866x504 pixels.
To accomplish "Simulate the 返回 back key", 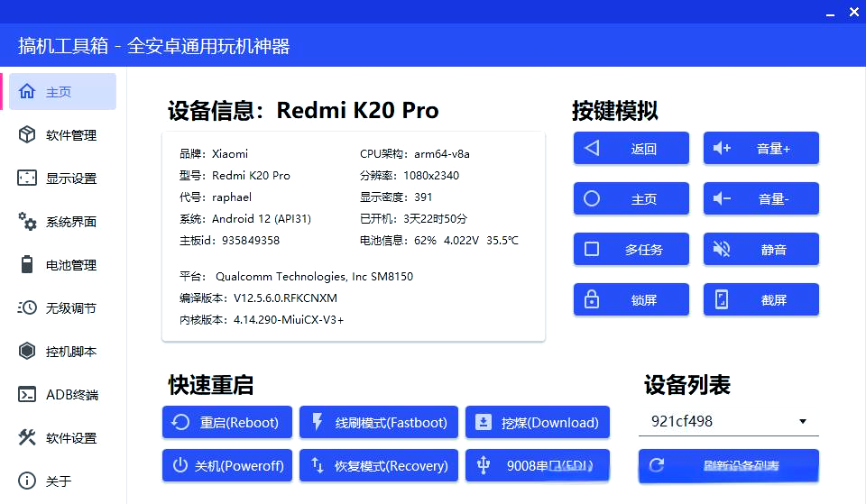I will pyautogui.click(x=631, y=148).
